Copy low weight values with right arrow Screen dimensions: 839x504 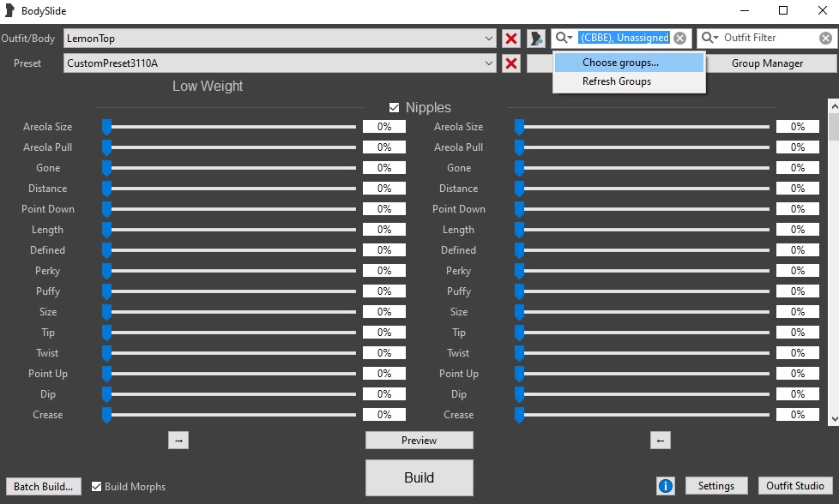click(x=178, y=441)
